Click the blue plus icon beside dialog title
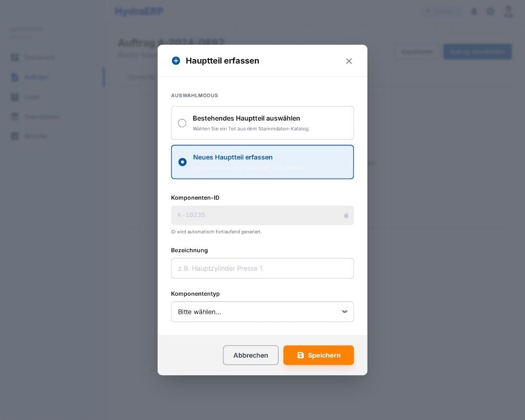 (x=176, y=60)
